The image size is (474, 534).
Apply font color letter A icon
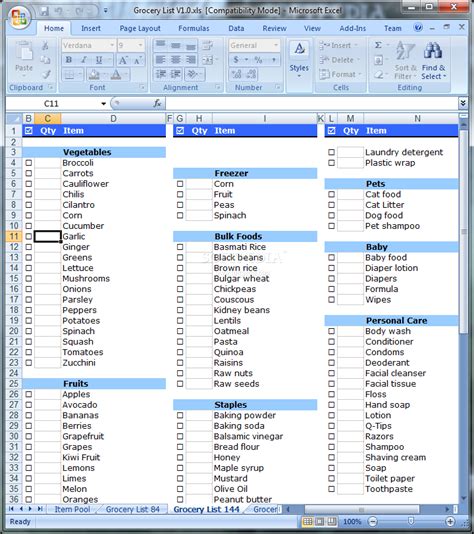pyautogui.click(x=116, y=74)
